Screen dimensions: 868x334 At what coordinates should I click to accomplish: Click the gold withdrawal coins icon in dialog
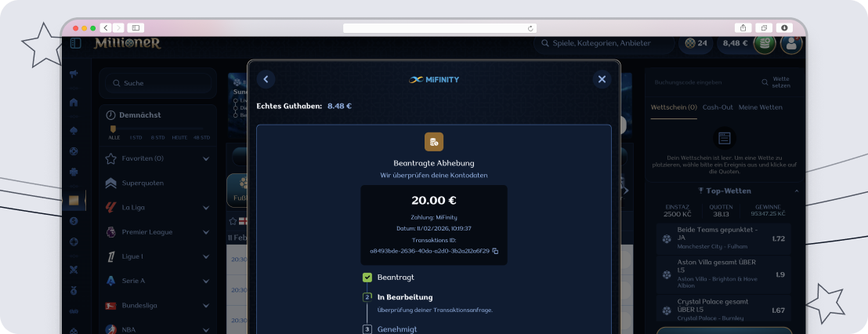(434, 142)
